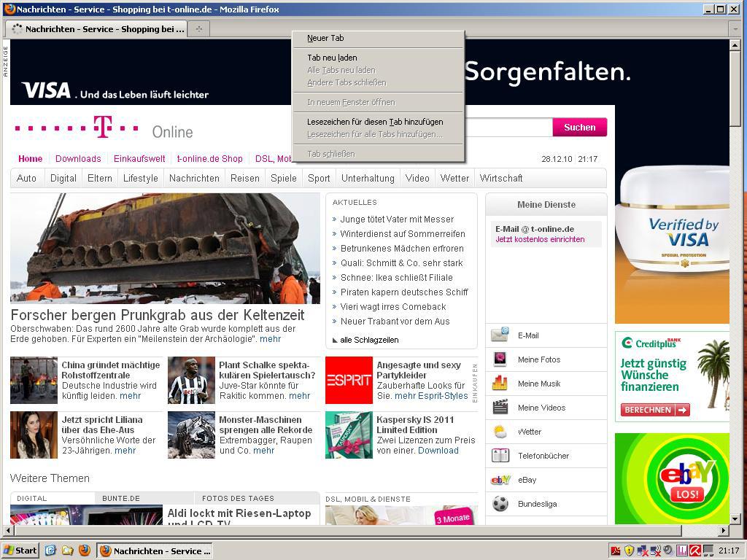The image size is (747, 560).
Task: Open the Keltenzeit excavation main photo
Action: point(165,248)
